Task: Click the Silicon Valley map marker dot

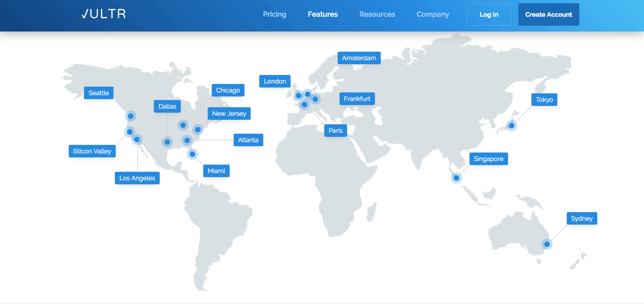Action: [x=130, y=132]
